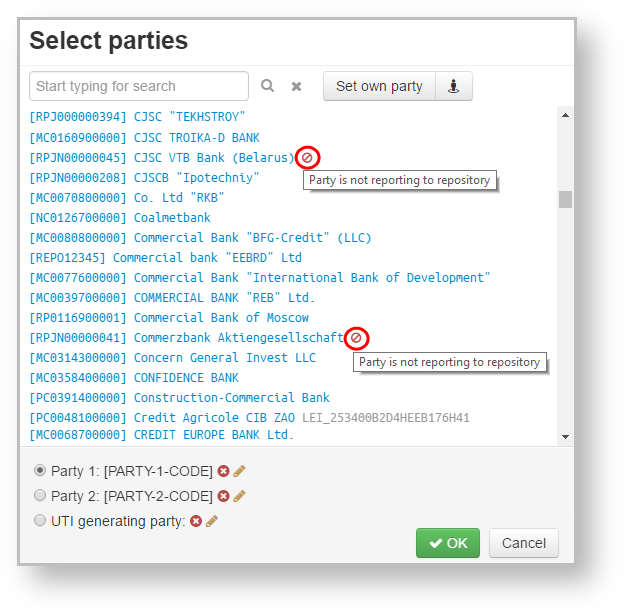Select the UTI generating party radio button

click(40, 520)
